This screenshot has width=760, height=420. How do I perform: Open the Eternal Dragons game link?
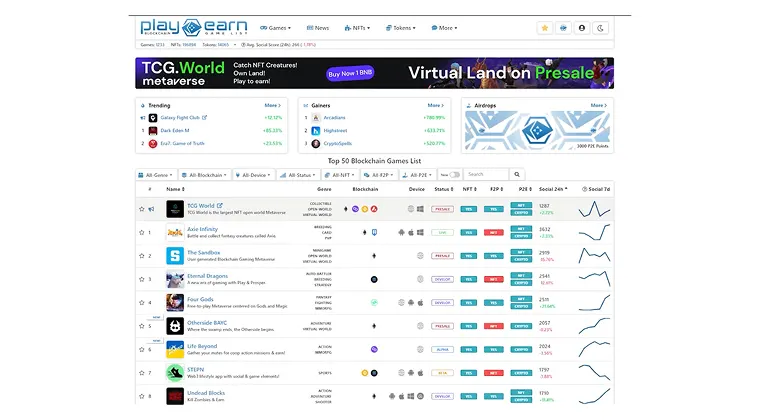click(208, 276)
